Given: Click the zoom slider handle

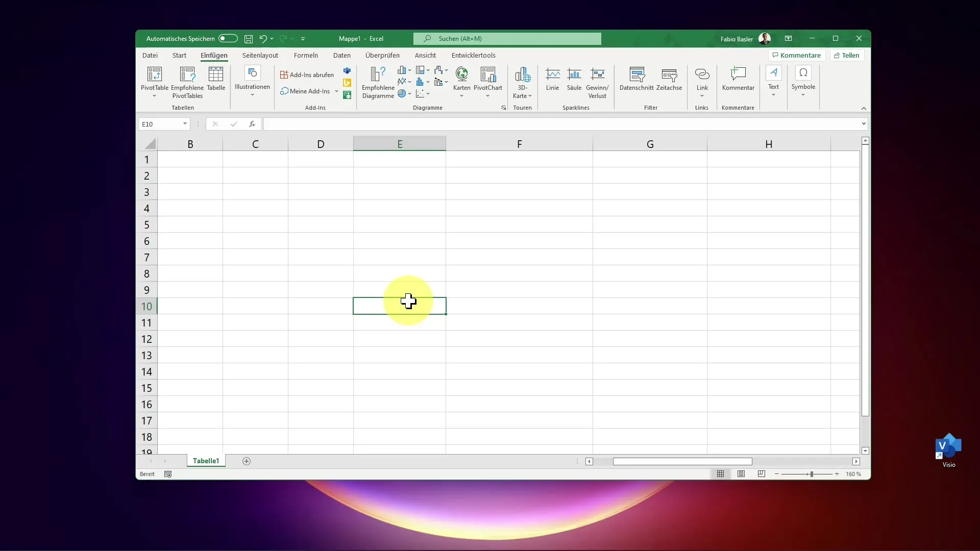Looking at the screenshot, I should (812, 474).
